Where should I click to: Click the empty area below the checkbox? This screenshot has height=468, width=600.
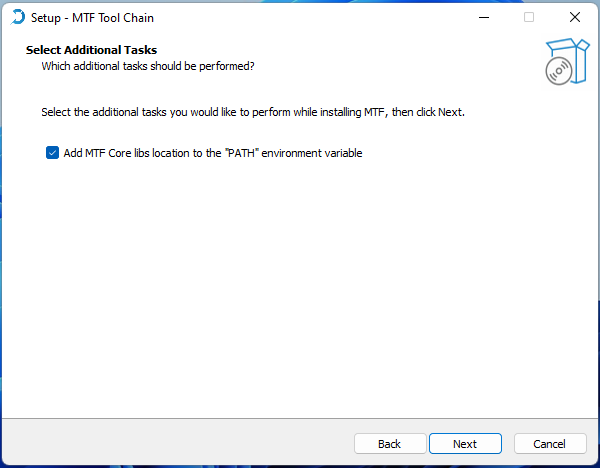point(300,280)
